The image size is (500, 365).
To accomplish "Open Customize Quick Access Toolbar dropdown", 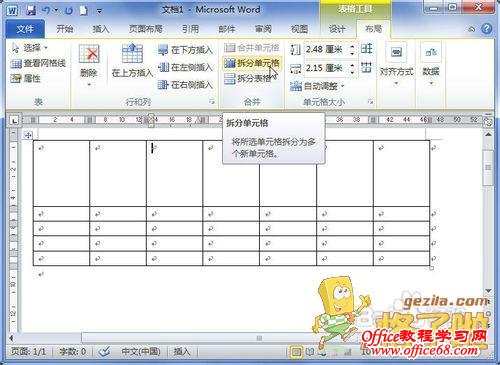I will (99, 11).
